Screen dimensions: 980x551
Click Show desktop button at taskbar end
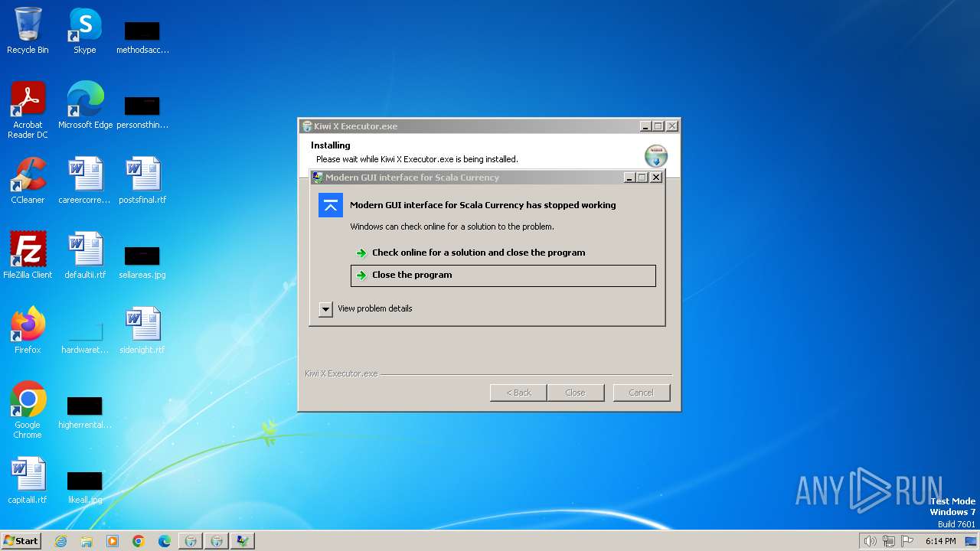[x=972, y=541]
